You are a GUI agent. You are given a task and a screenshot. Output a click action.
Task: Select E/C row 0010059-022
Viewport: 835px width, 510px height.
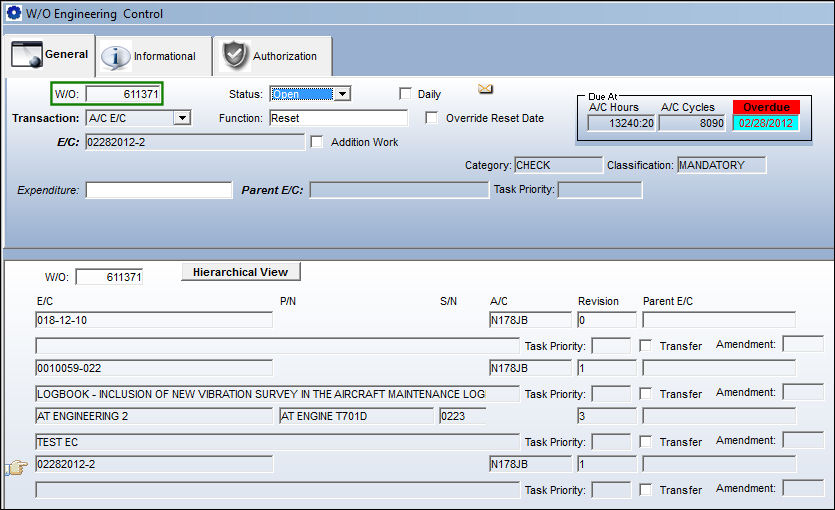point(154,368)
